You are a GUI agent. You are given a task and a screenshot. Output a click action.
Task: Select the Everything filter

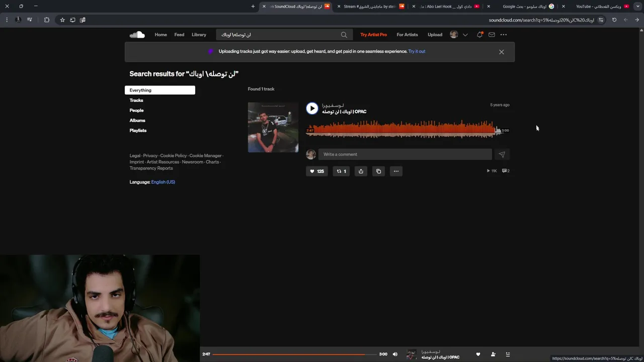click(160, 90)
